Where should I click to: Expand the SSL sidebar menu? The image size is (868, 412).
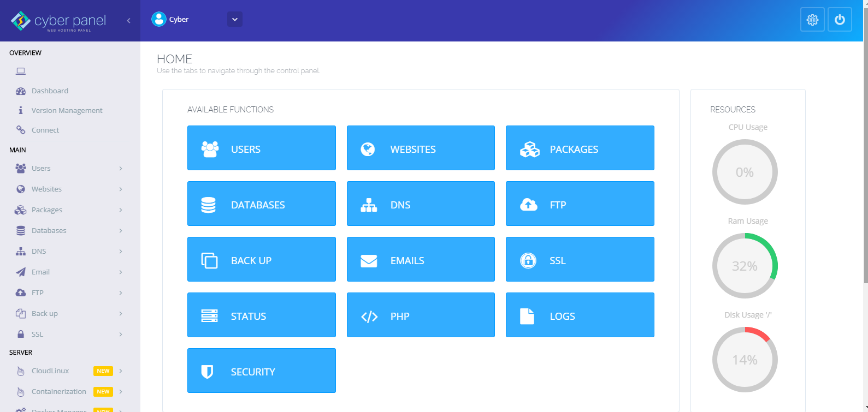tap(70, 334)
